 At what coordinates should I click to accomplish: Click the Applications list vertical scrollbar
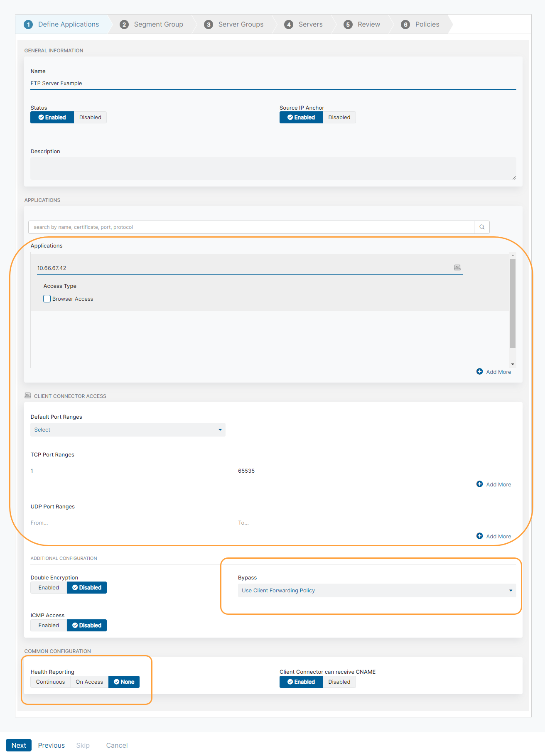coord(513,303)
